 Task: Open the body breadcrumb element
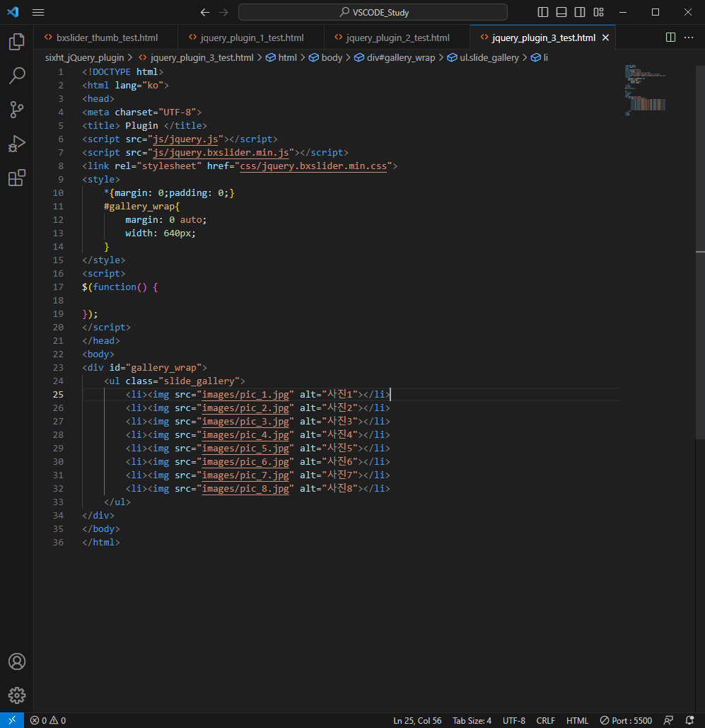326,57
